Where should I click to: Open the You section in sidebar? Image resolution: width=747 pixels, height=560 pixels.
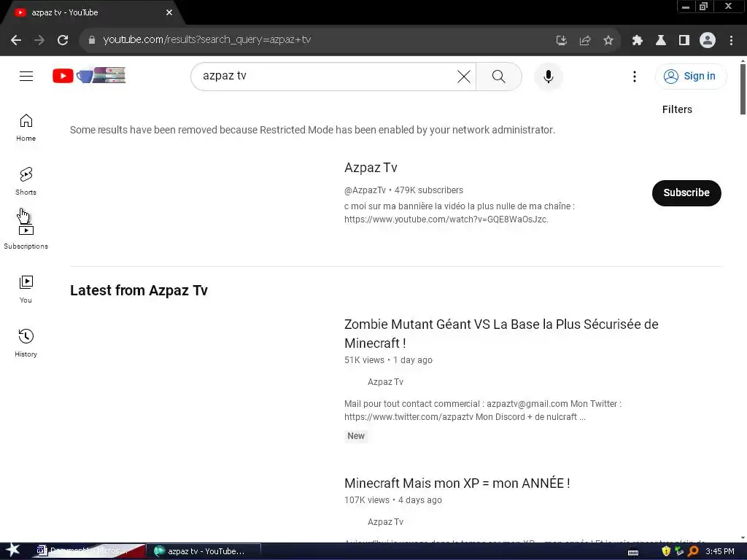click(26, 289)
